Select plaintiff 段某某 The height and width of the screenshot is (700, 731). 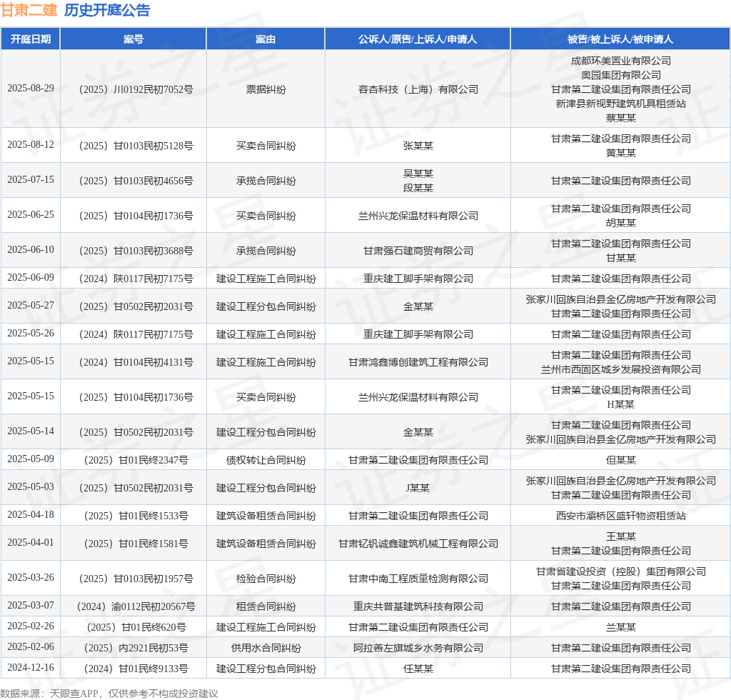[418, 188]
